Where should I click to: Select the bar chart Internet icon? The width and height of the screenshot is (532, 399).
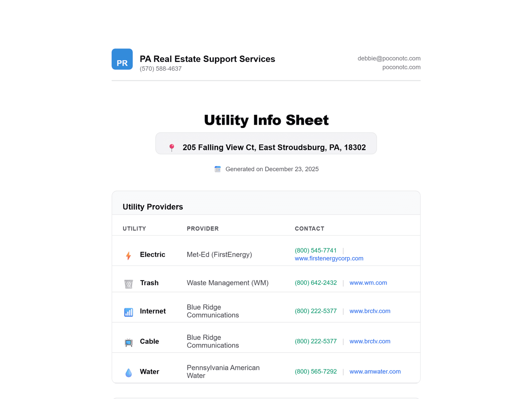tap(128, 312)
